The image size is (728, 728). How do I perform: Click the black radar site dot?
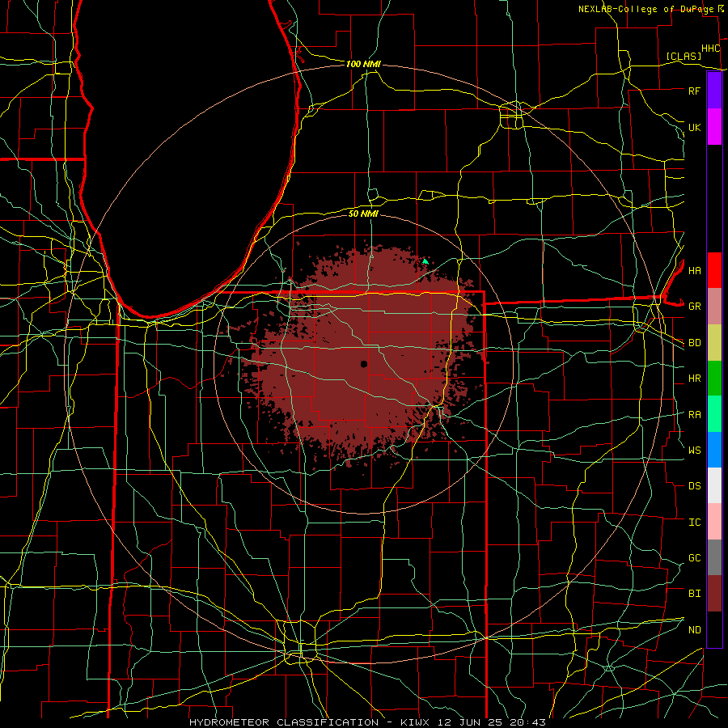(x=364, y=364)
